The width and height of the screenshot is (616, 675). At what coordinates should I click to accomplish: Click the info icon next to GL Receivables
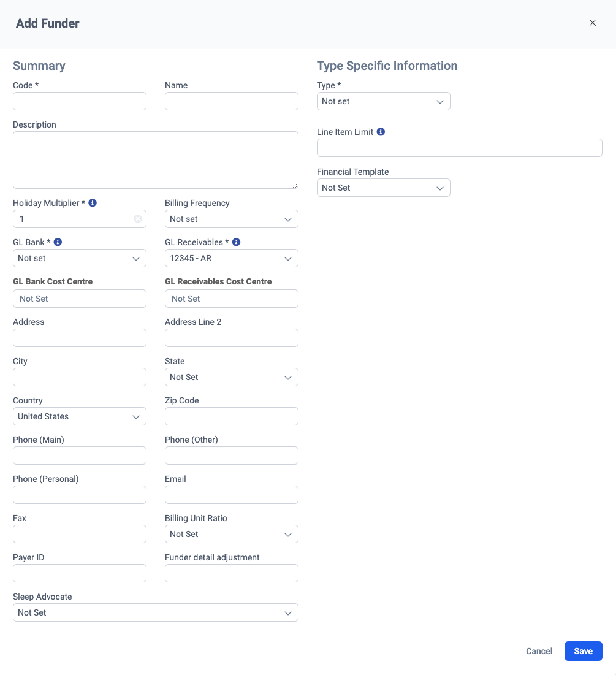(x=237, y=242)
